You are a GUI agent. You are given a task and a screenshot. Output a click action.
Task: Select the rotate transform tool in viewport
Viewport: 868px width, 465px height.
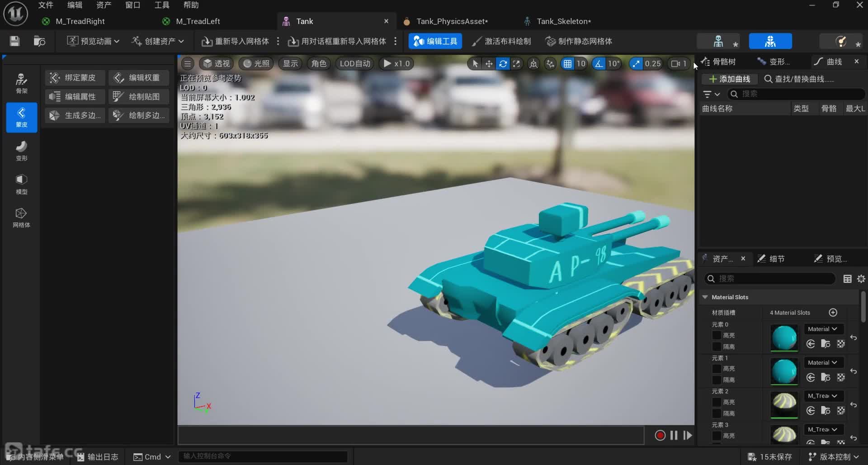pos(503,64)
